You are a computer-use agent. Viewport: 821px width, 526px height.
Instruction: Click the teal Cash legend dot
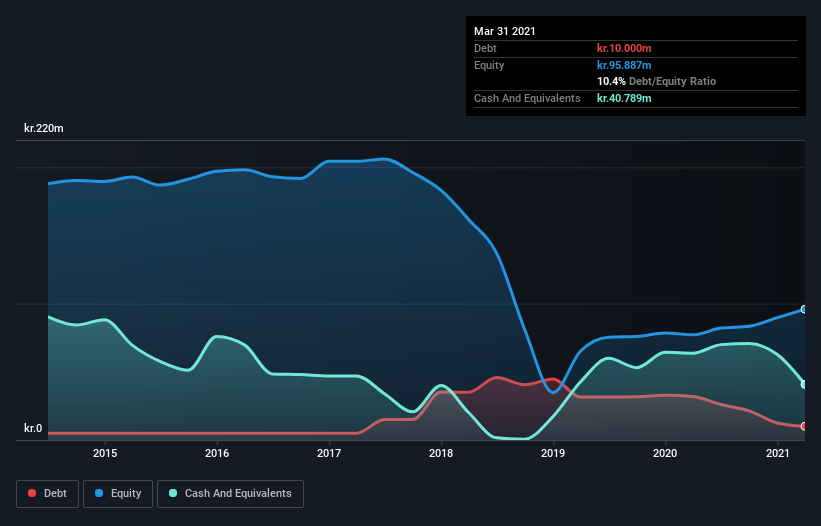point(173,493)
